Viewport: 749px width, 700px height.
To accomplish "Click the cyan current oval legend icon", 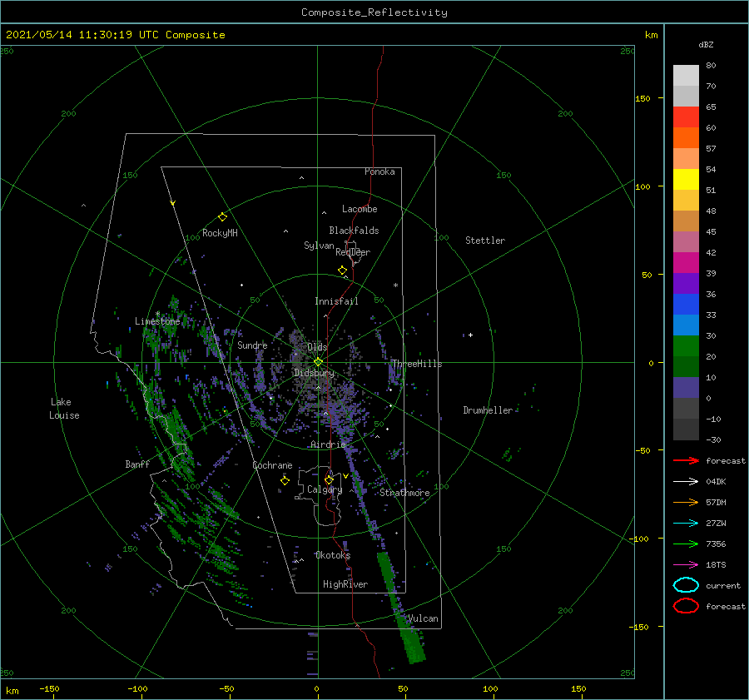I will pyautogui.click(x=686, y=585).
